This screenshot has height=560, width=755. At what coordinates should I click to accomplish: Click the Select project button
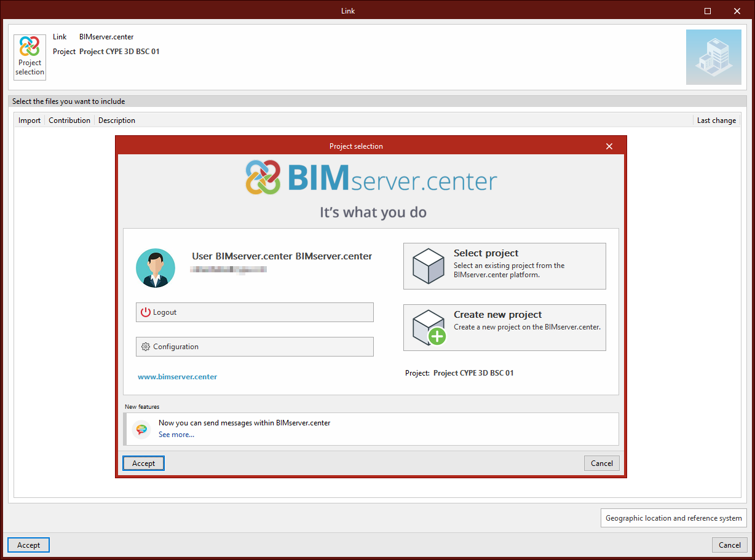(505, 266)
